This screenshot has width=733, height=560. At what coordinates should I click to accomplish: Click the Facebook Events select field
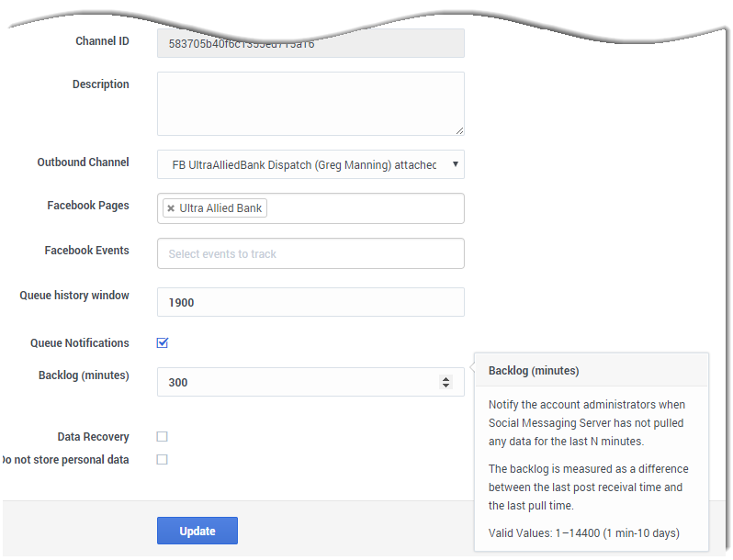(310, 253)
